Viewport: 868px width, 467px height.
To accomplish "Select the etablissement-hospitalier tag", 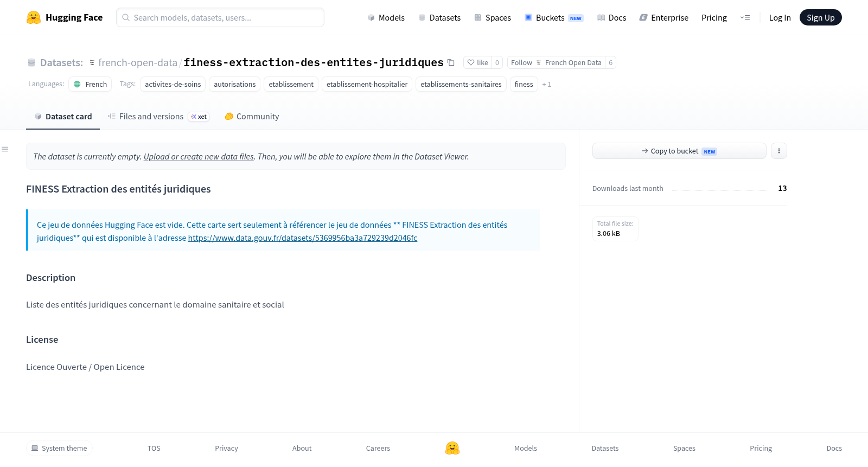I will [x=367, y=84].
